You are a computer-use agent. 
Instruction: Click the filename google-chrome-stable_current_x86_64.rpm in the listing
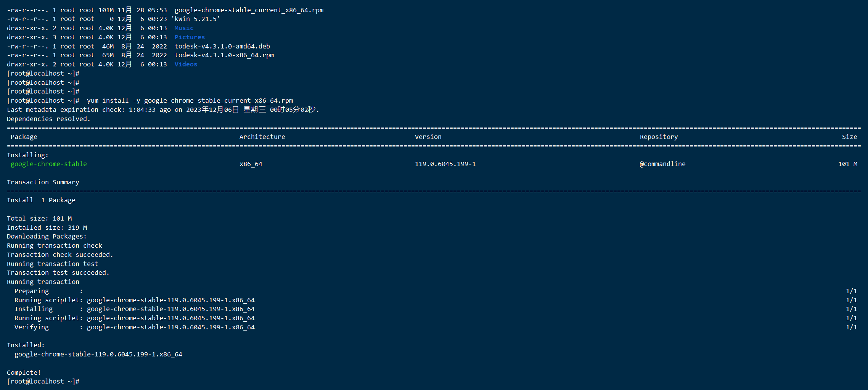click(249, 10)
